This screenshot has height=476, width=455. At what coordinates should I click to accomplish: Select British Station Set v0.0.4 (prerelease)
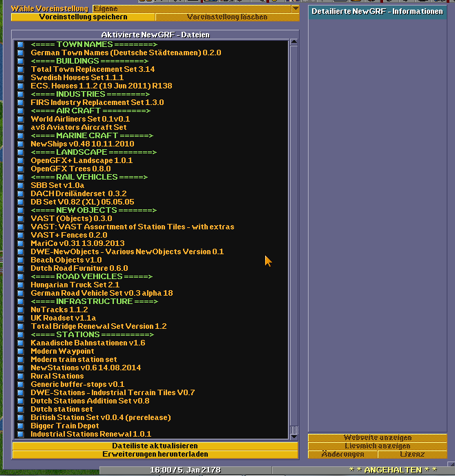click(100, 417)
